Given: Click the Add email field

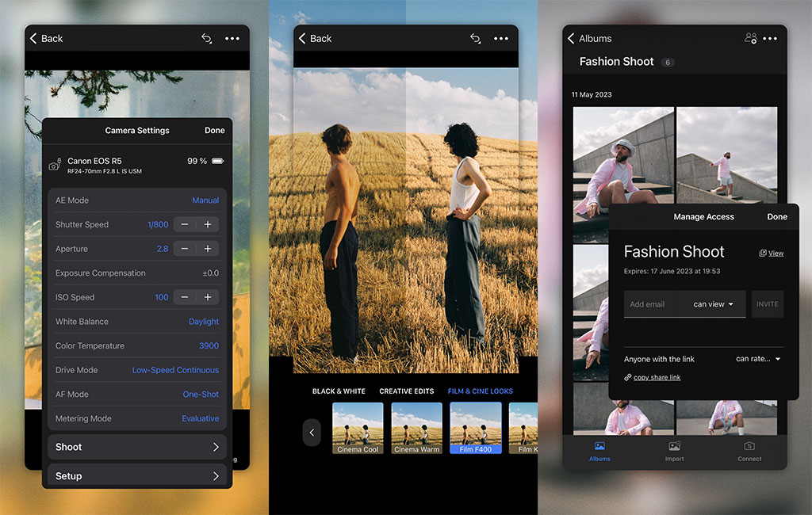Looking at the screenshot, I should coord(655,304).
